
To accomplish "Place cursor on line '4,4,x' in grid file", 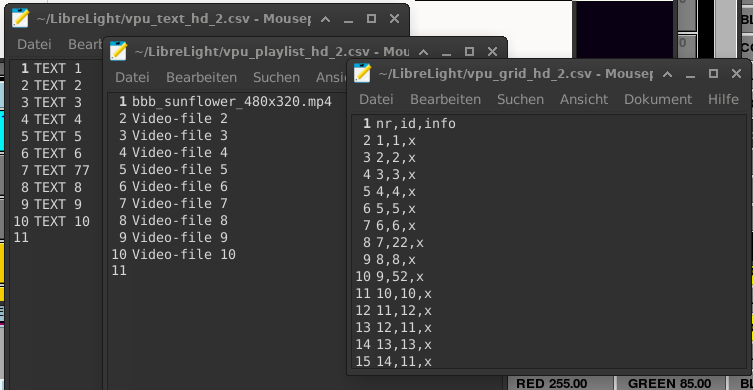I will coord(396,192).
